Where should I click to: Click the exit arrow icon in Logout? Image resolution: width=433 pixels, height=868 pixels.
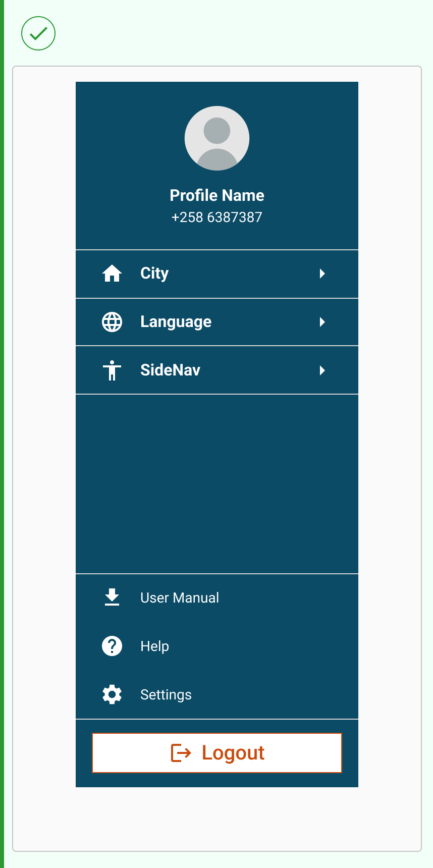click(x=181, y=753)
